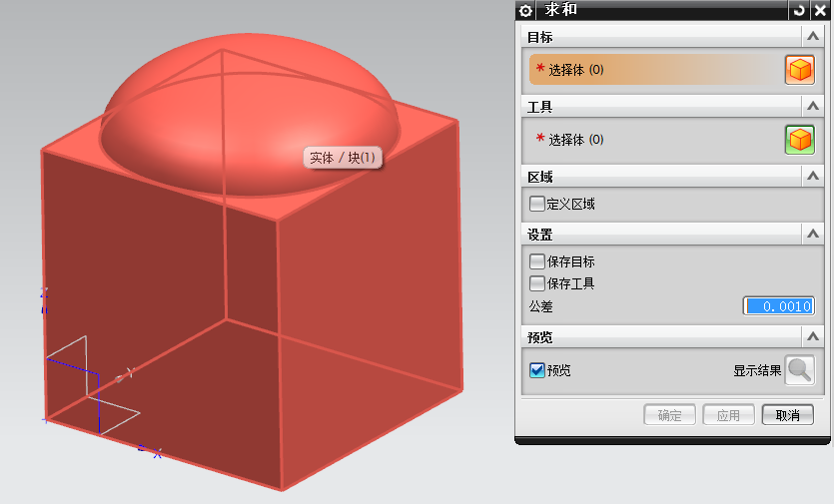Click the gear settings icon in 求和 dialog

[525, 10]
